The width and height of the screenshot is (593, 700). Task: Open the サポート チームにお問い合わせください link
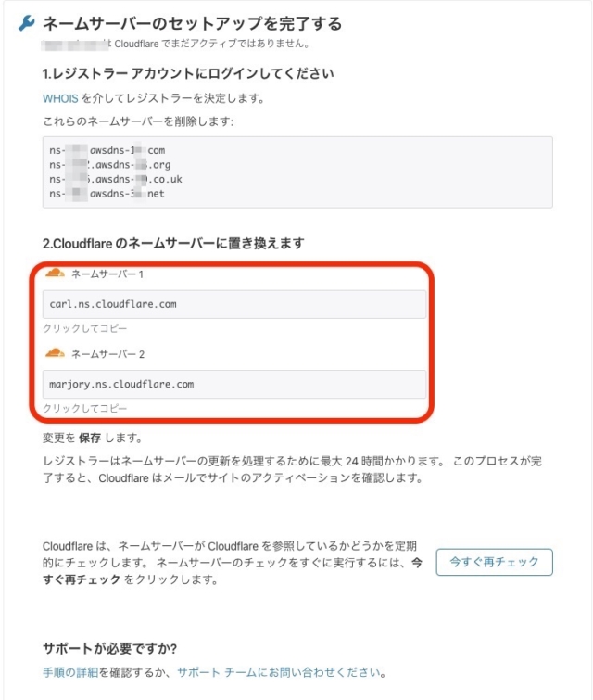282,672
